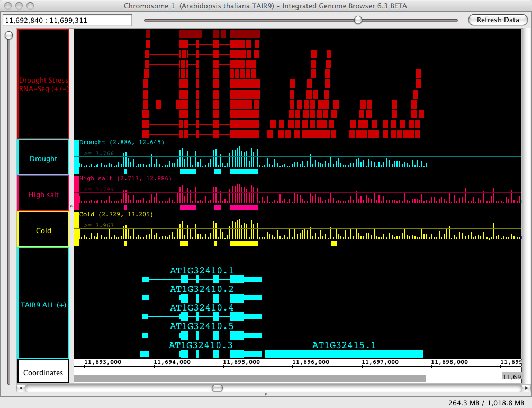Click the gray sequence bar in Coordinates track
Screen dimensions: 532x408
click(x=250, y=378)
